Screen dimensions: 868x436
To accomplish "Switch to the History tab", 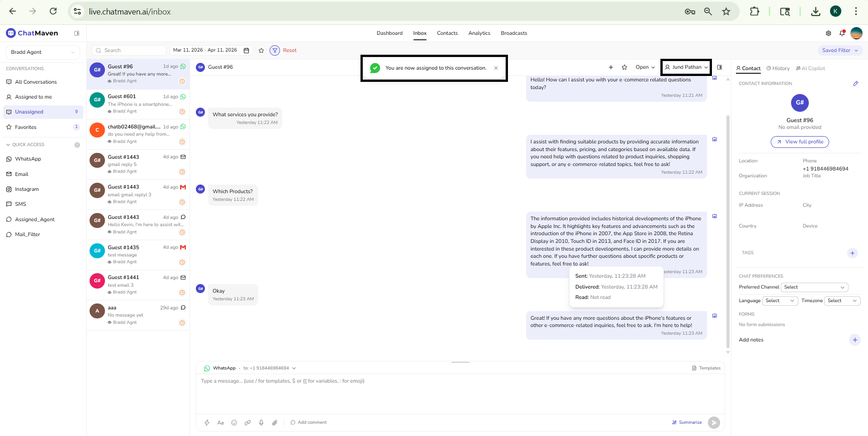I will click(778, 68).
